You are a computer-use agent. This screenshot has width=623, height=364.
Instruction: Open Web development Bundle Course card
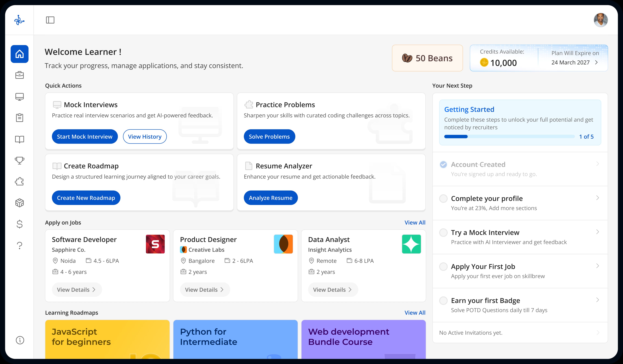coord(363,339)
